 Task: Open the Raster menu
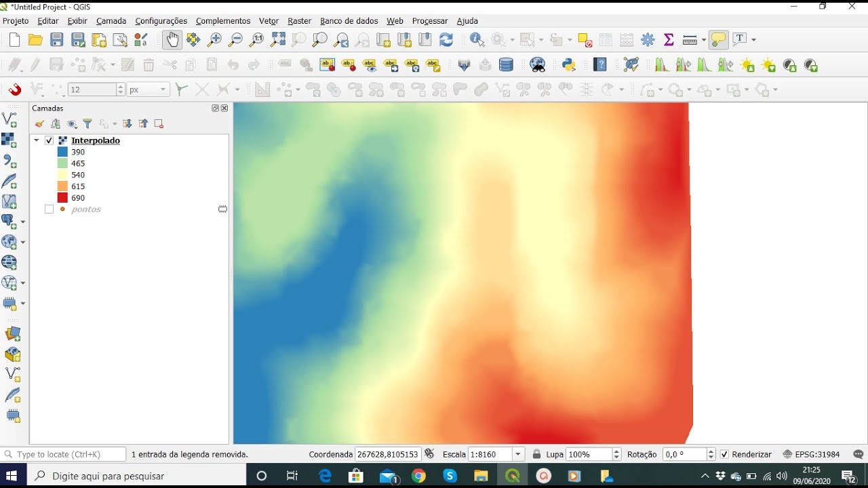pos(299,21)
